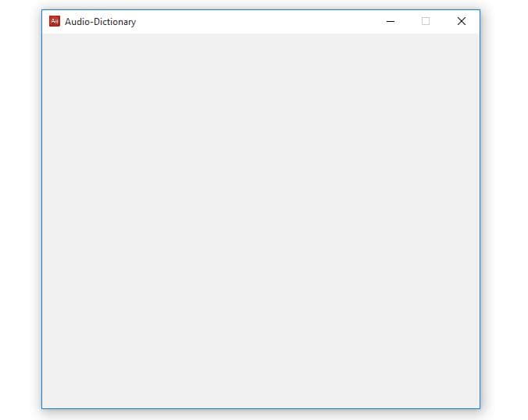Click the small red icon left of title
Screen dimensions: 528x420
click(54, 21)
